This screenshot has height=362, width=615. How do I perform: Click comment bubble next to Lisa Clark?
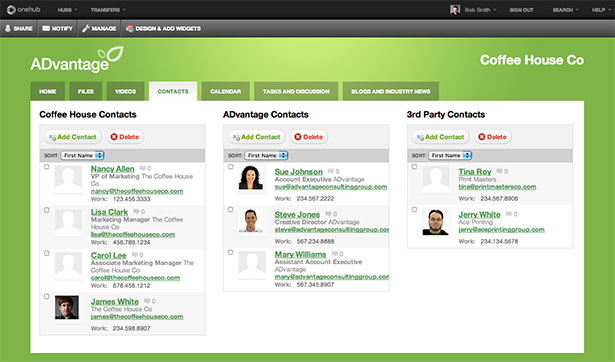[136, 211]
